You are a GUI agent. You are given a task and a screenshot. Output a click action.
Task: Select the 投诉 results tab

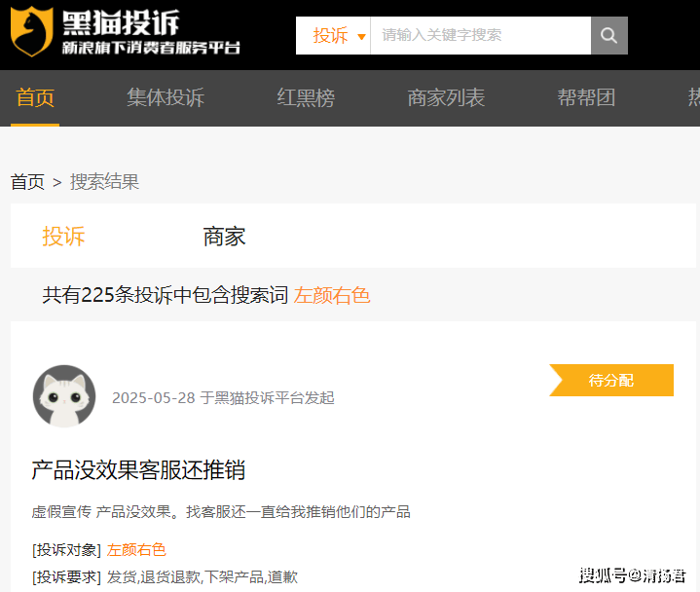(63, 236)
